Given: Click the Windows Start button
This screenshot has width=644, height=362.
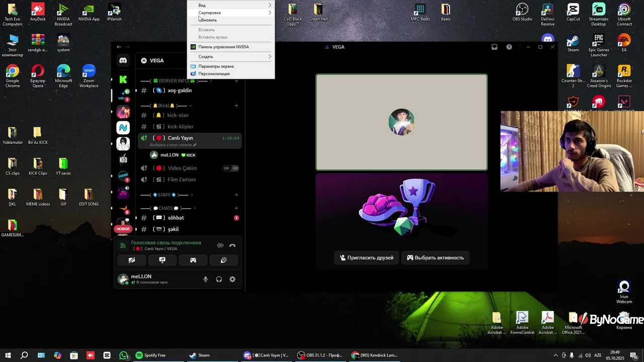Looking at the screenshot, I should (8, 355).
